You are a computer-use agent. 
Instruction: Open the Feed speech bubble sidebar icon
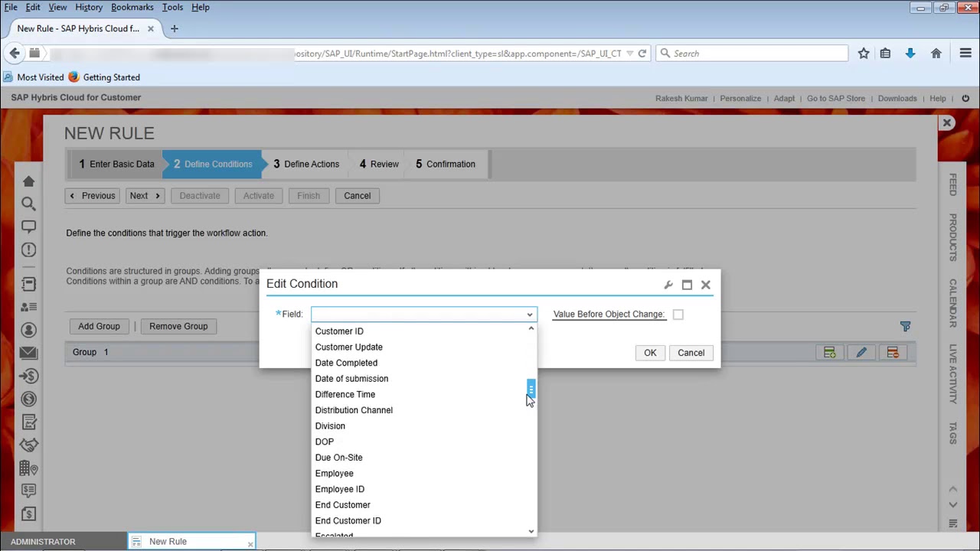pos(28,227)
